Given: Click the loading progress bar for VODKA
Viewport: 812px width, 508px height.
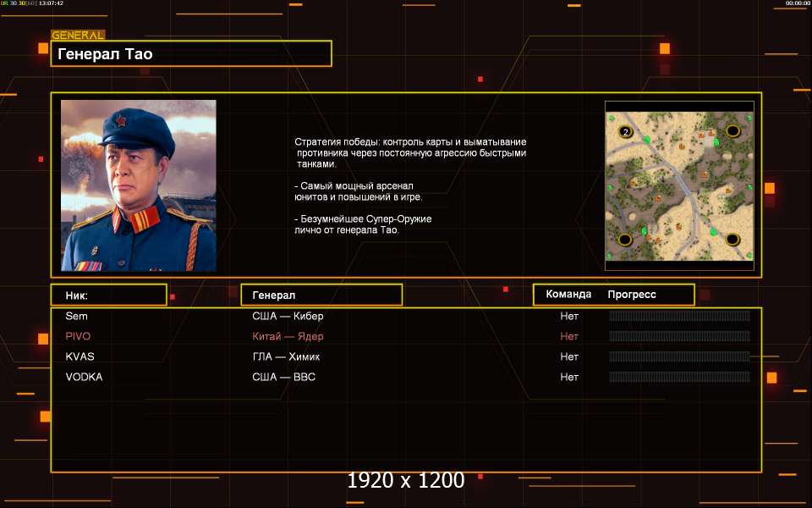Looking at the screenshot, I should coord(679,377).
